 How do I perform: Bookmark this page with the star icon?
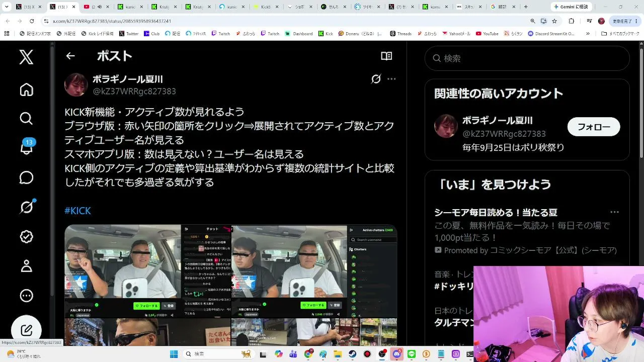(554, 21)
